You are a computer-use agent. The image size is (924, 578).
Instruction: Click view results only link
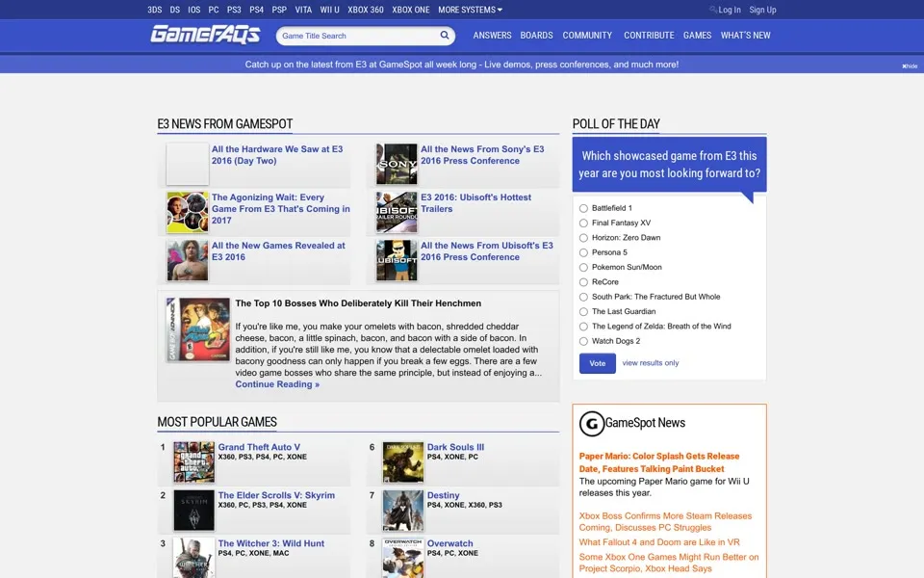point(651,363)
